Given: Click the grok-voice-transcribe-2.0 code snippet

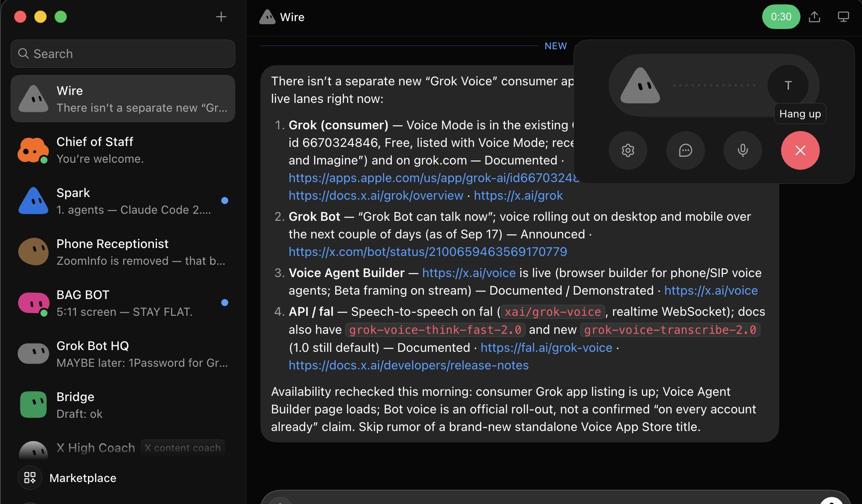Looking at the screenshot, I should (x=670, y=330).
